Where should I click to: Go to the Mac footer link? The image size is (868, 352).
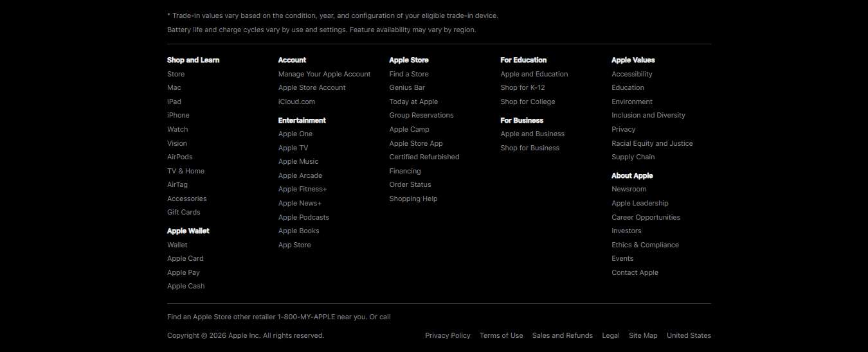click(174, 87)
